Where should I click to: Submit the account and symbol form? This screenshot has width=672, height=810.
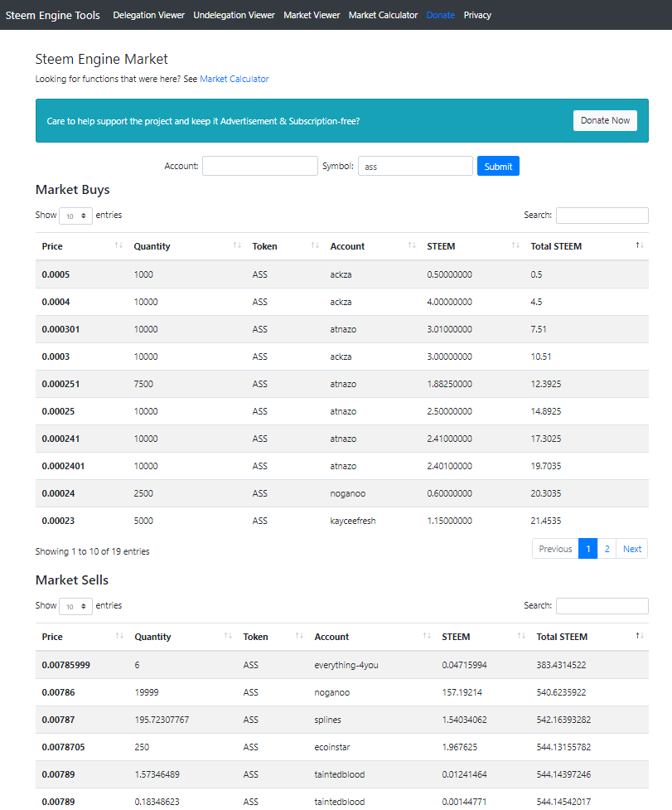tap(498, 167)
